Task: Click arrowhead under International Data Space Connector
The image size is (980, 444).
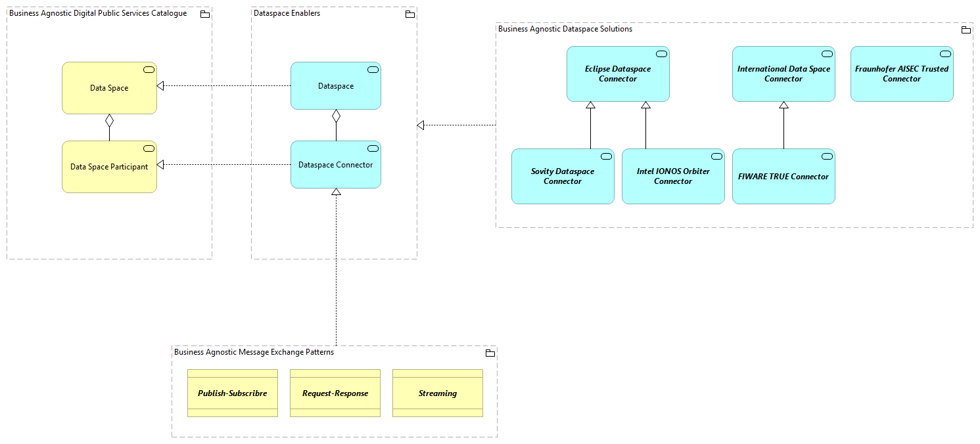Action: click(x=783, y=105)
